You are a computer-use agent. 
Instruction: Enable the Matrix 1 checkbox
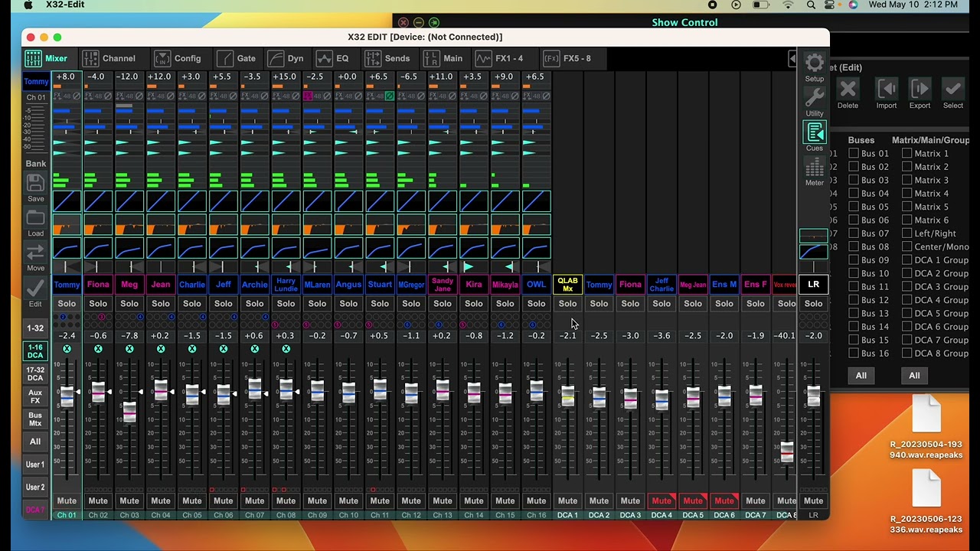point(906,154)
